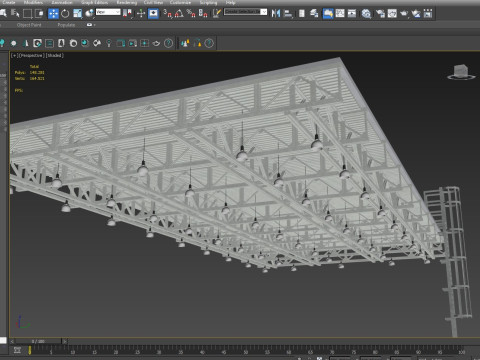The width and height of the screenshot is (480, 360).
Task: Click Render in the Cloud icon
Action: (416, 13)
